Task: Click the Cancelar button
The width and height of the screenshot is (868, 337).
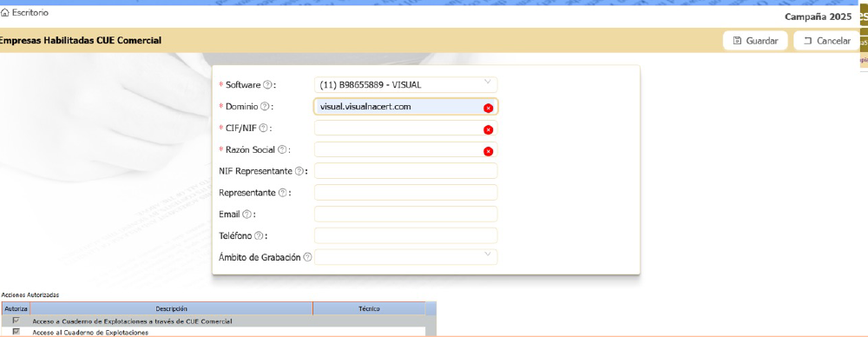Action: tap(827, 41)
